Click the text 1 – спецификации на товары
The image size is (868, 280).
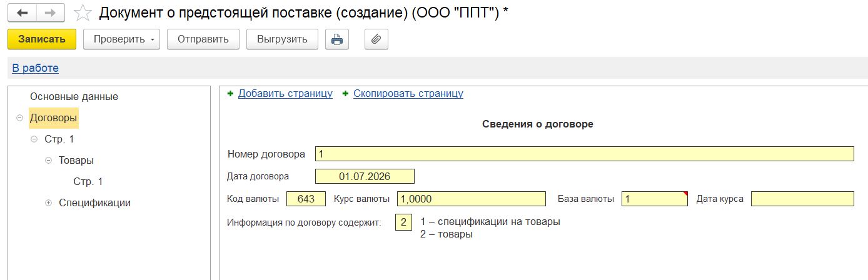click(490, 222)
